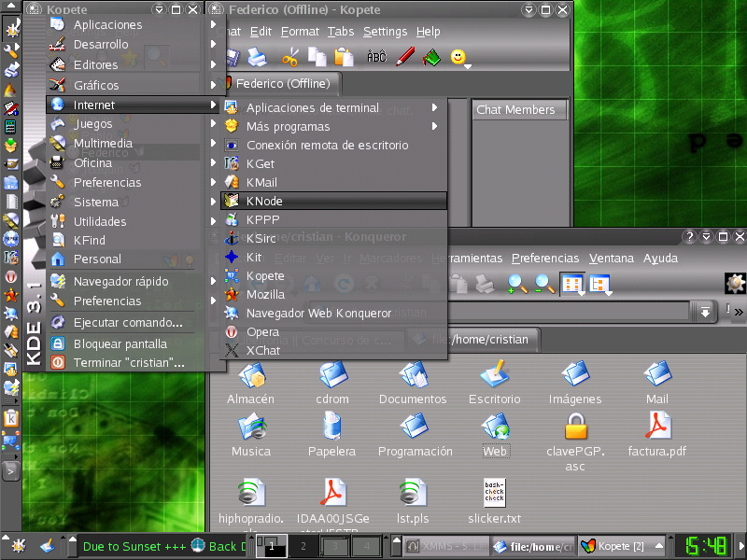Open the Konqueror location bar history dropdown
747x560 pixels.
pyautogui.click(x=705, y=313)
